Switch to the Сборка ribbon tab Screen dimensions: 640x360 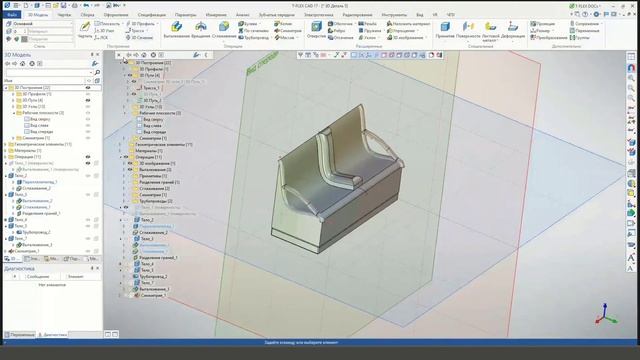pyautogui.click(x=87, y=15)
